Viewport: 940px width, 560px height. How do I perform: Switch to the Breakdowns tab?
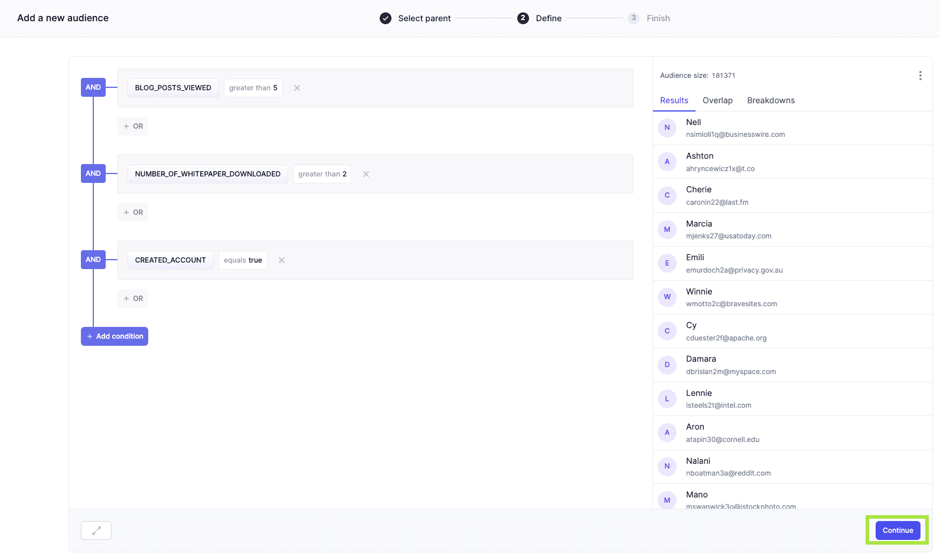tap(771, 100)
